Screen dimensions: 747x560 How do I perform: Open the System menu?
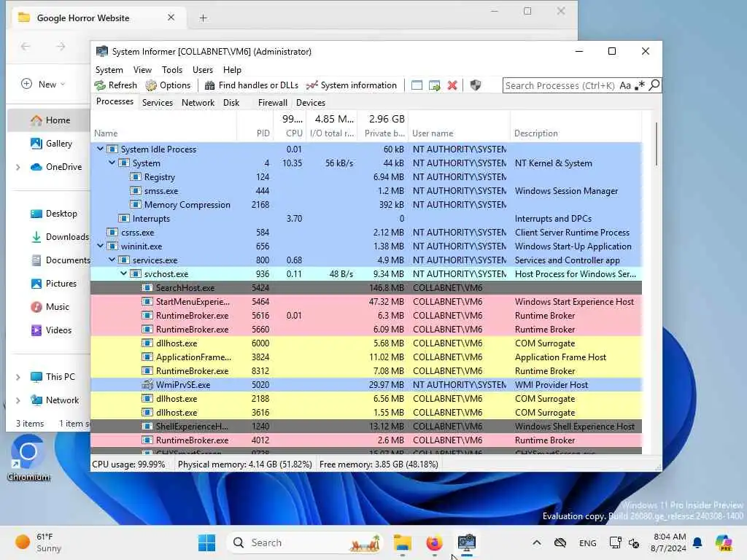(109, 70)
